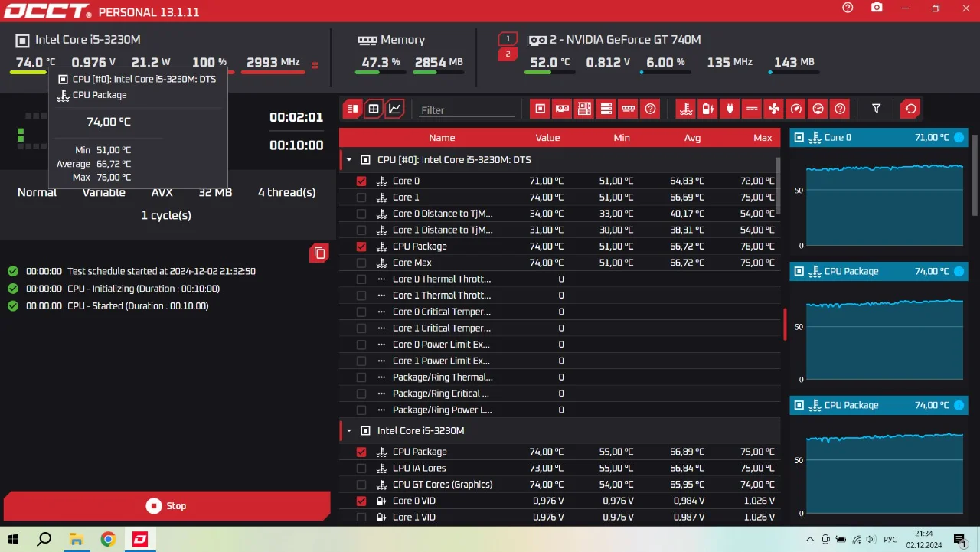This screenshot has height=552, width=980.
Task: Click in the sensor Filter field
Action: click(467, 110)
